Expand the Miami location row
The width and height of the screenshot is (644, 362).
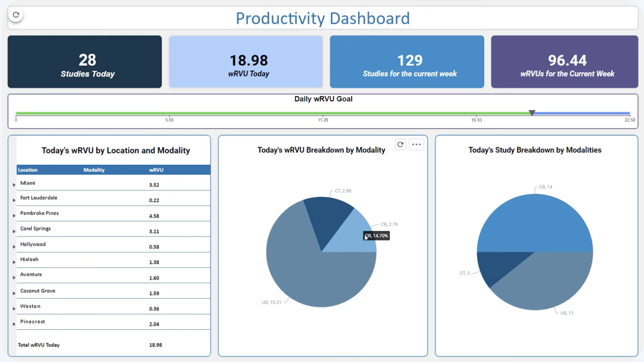(x=14, y=185)
